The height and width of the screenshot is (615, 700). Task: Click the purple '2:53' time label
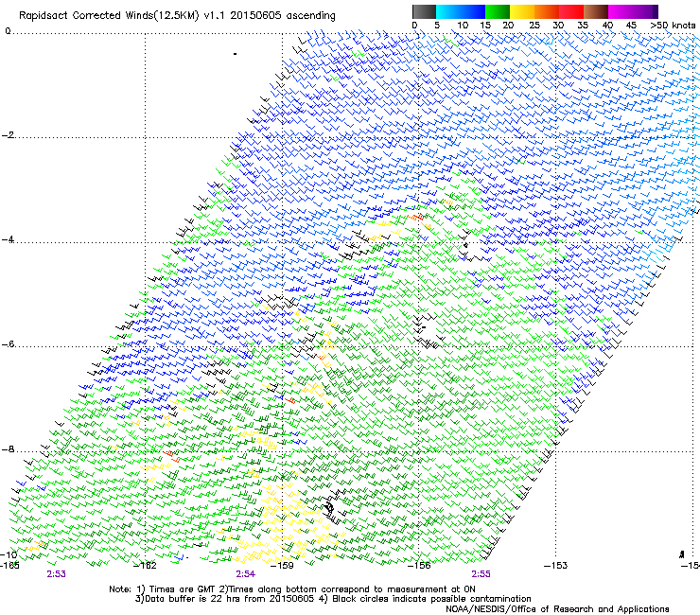pos(56,574)
